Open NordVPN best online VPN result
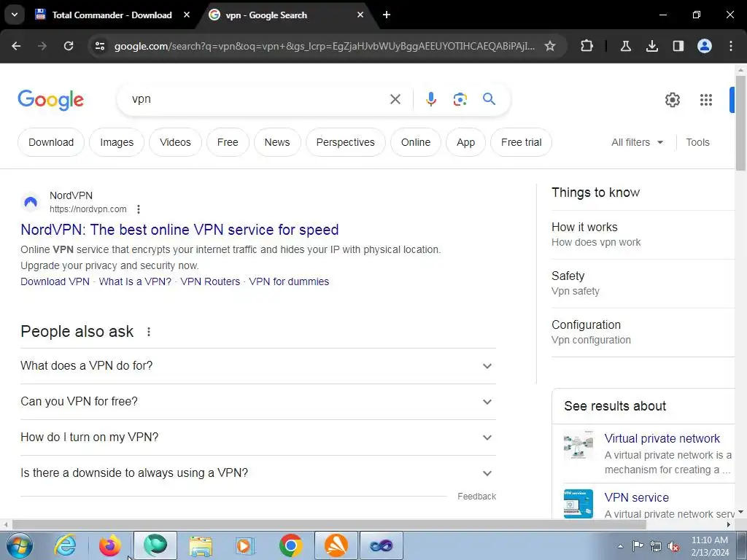The image size is (747, 560). [x=179, y=230]
